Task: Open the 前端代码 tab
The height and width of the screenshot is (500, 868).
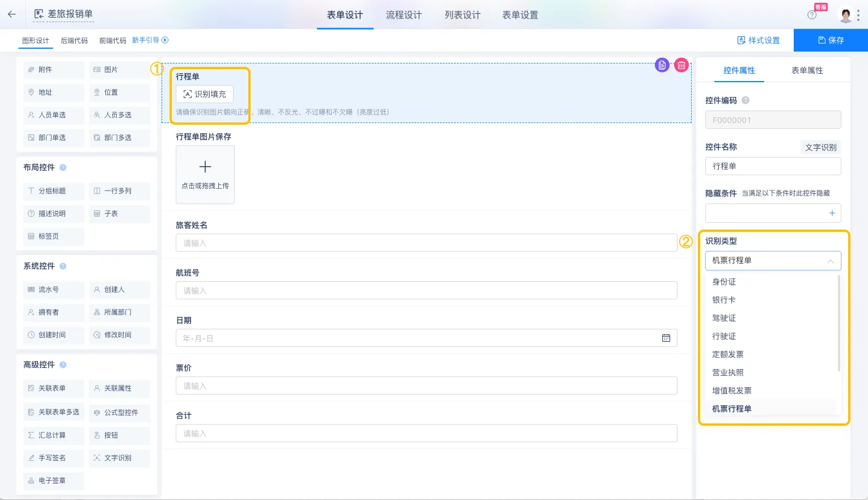Action: tap(113, 41)
